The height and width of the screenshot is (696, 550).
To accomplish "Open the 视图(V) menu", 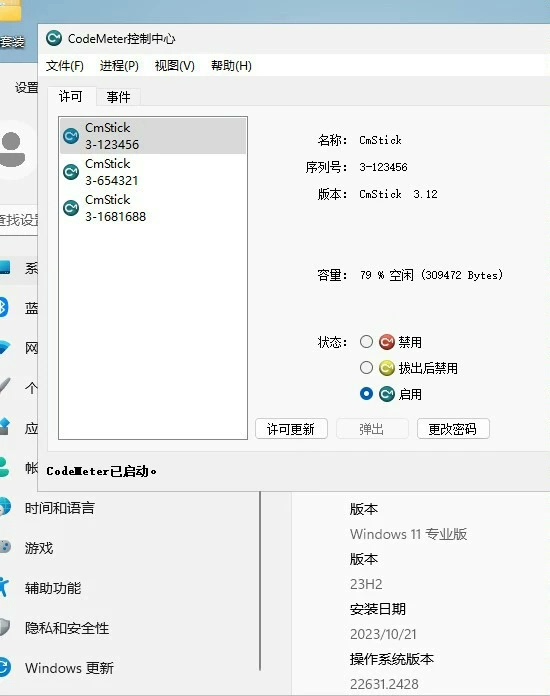I will click(x=174, y=66).
